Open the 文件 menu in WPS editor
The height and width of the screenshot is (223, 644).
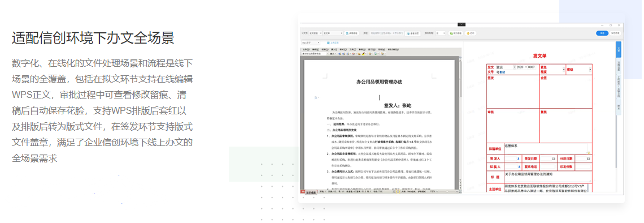tap(306, 49)
